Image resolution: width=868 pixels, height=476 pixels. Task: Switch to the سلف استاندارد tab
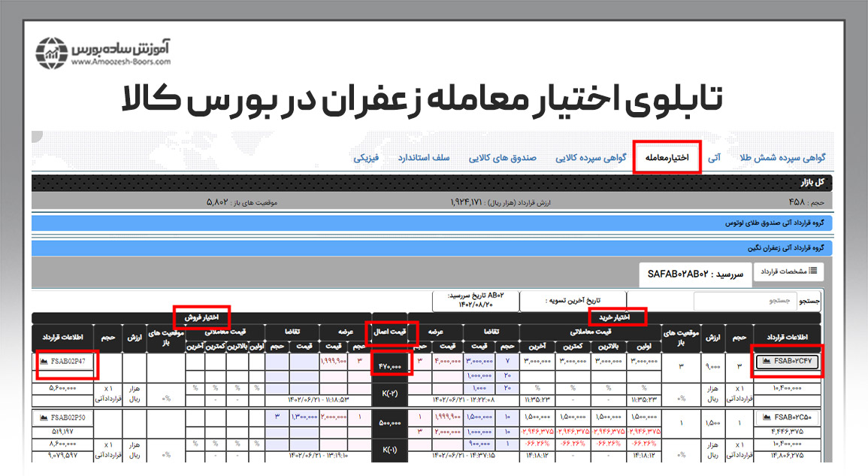coord(424,158)
